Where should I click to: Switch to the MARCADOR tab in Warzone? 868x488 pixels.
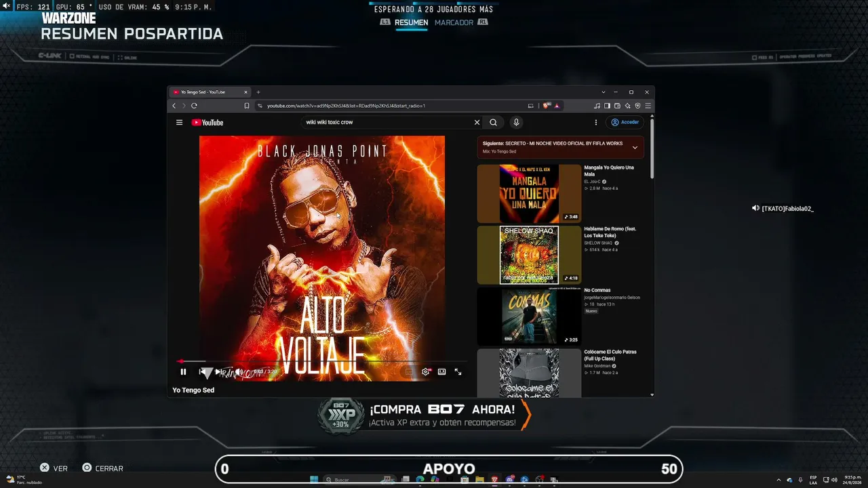click(x=454, y=22)
